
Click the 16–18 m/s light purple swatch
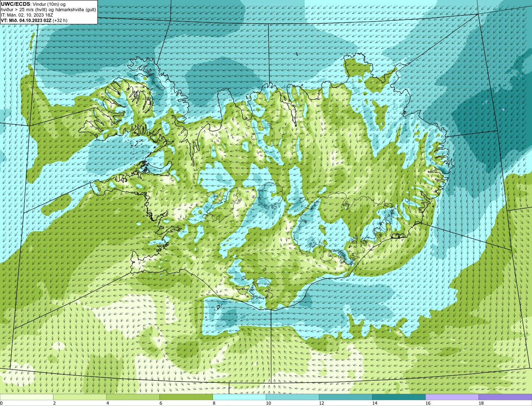click(452, 397)
